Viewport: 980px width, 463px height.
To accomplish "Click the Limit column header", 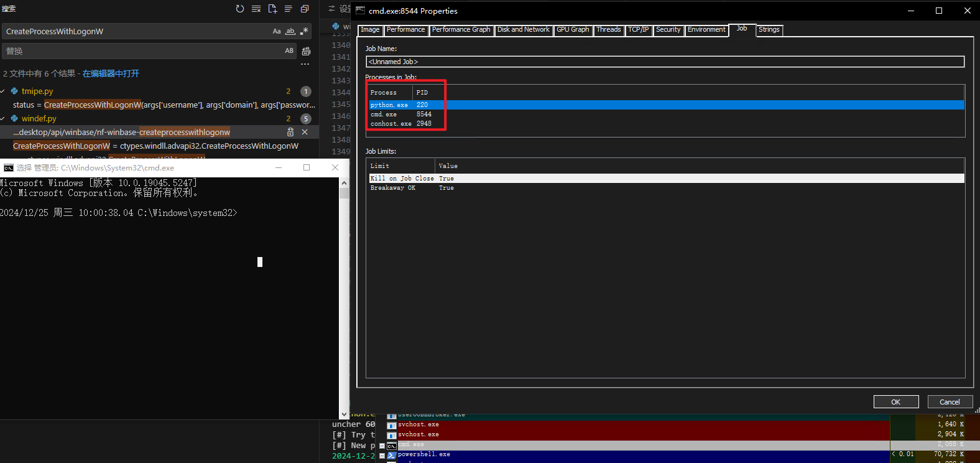I will tap(400, 166).
